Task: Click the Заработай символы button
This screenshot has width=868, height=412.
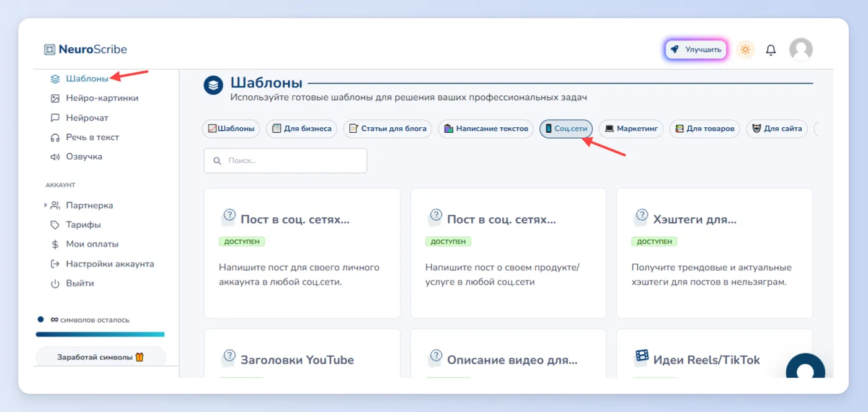Action: pos(100,357)
